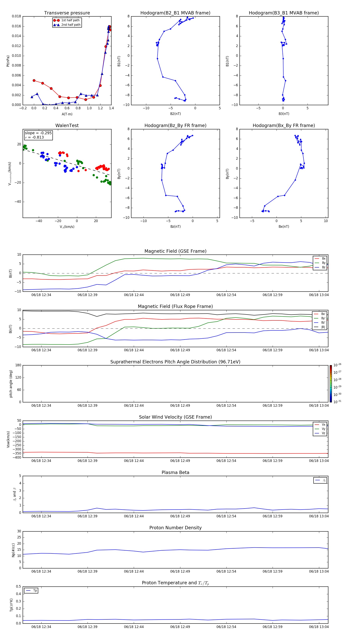Screen dimensions: 351x644
Task: Click the "Solar Wind Velocity (GSE Frame)" title
Action: [175, 417]
